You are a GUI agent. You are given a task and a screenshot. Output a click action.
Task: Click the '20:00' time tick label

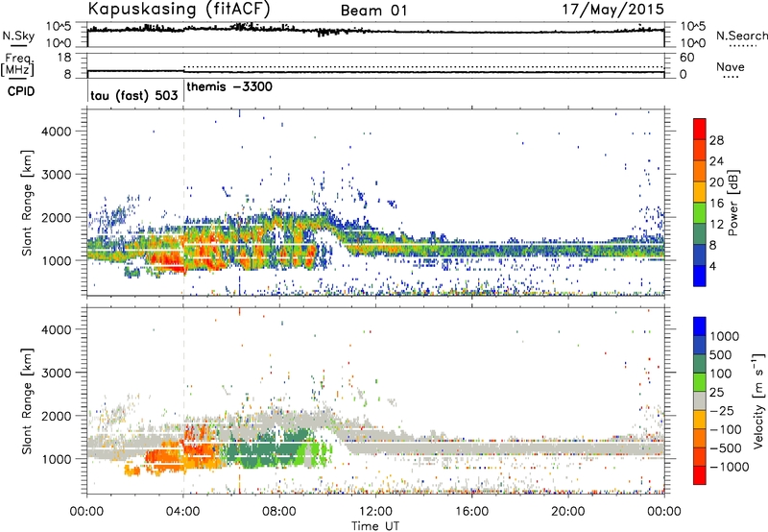pyautogui.click(x=567, y=512)
